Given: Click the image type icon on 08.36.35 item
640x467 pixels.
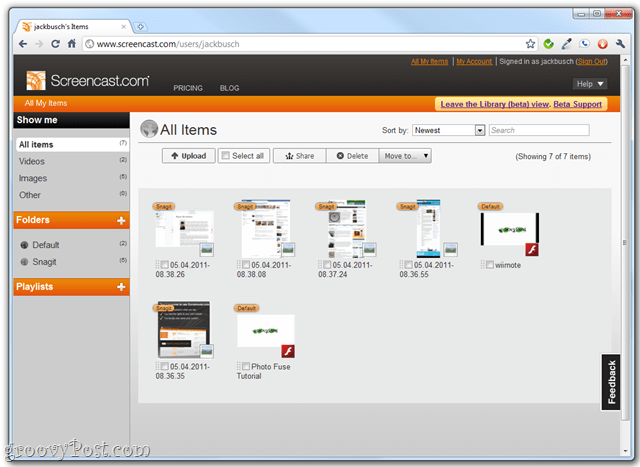Looking at the screenshot, I should tap(207, 351).
